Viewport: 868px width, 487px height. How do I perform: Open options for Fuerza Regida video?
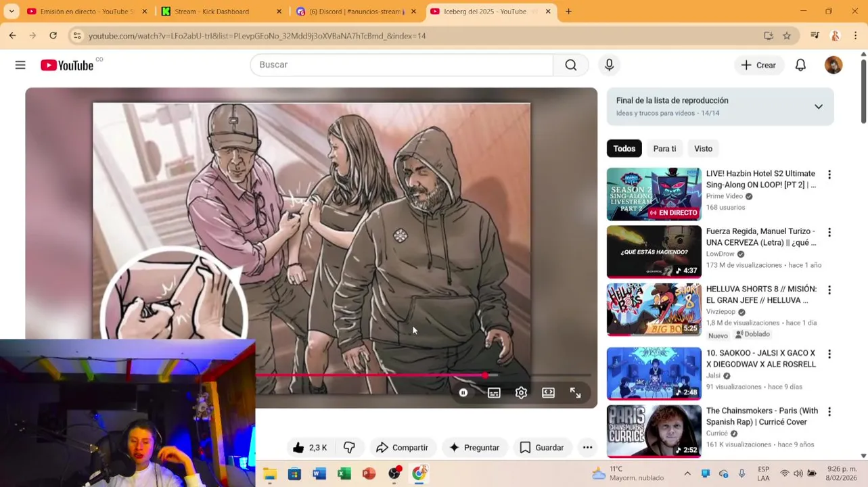[829, 232]
